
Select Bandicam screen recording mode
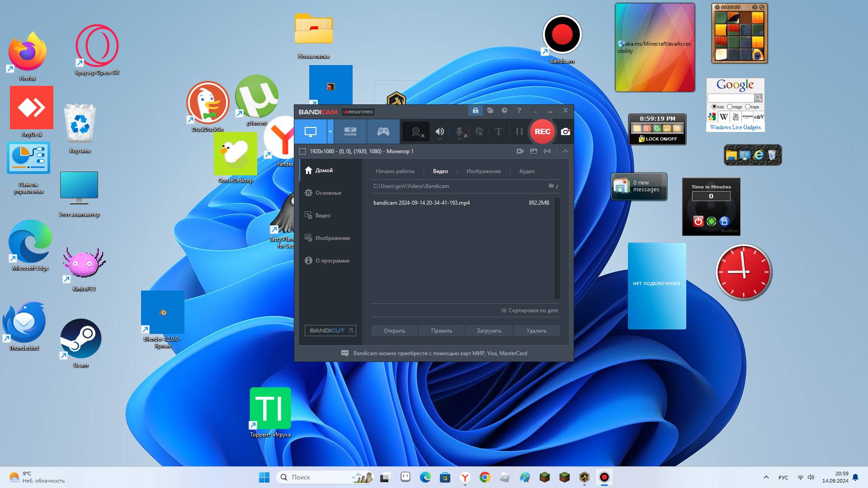311,131
